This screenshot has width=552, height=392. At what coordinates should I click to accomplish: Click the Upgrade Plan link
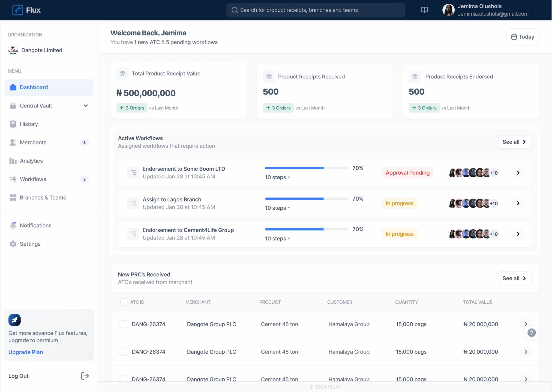pyautogui.click(x=26, y=352)
